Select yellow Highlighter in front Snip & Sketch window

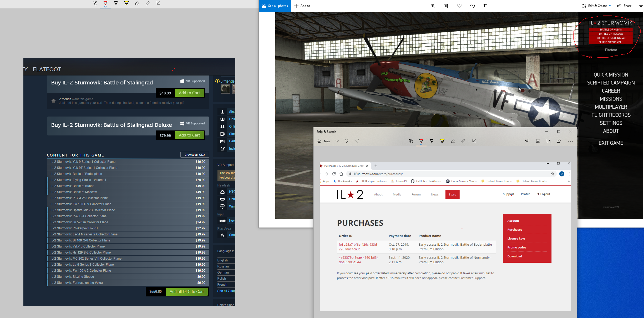click(442, 141)
